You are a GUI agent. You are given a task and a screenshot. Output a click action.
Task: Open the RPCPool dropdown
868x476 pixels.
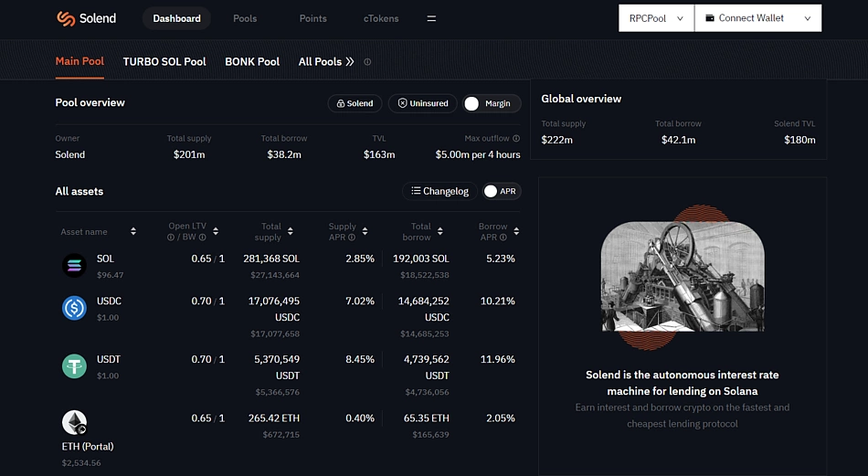pos(657,18)
